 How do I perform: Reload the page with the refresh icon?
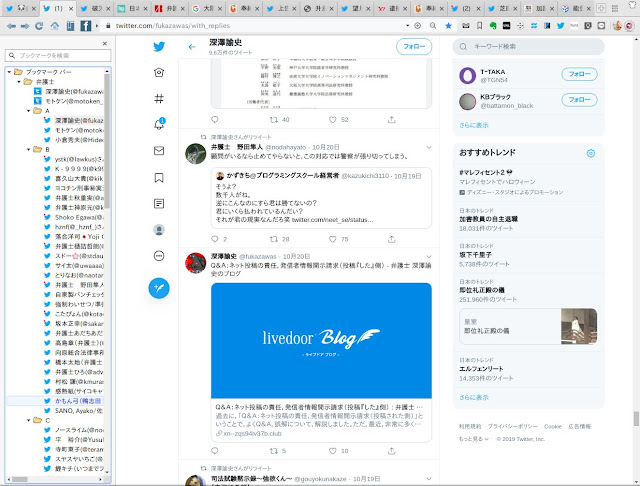pyautogui.click(x=39, y=26)
